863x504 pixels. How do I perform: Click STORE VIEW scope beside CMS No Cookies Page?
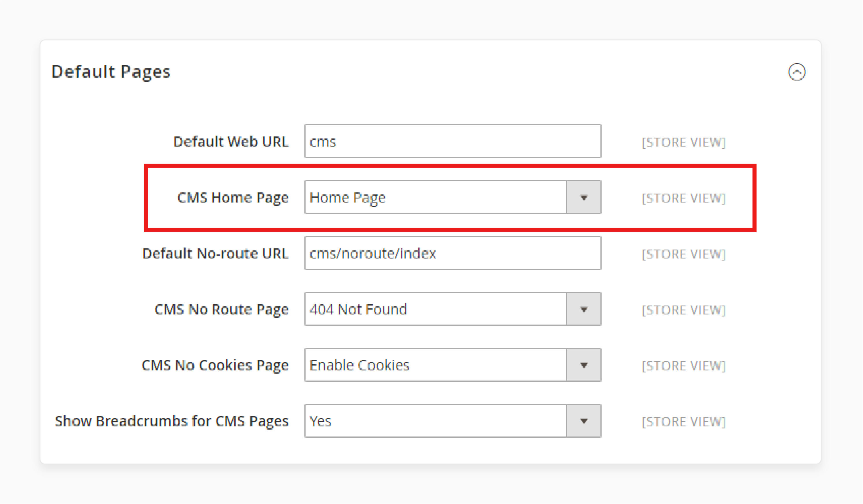(684, 366)
